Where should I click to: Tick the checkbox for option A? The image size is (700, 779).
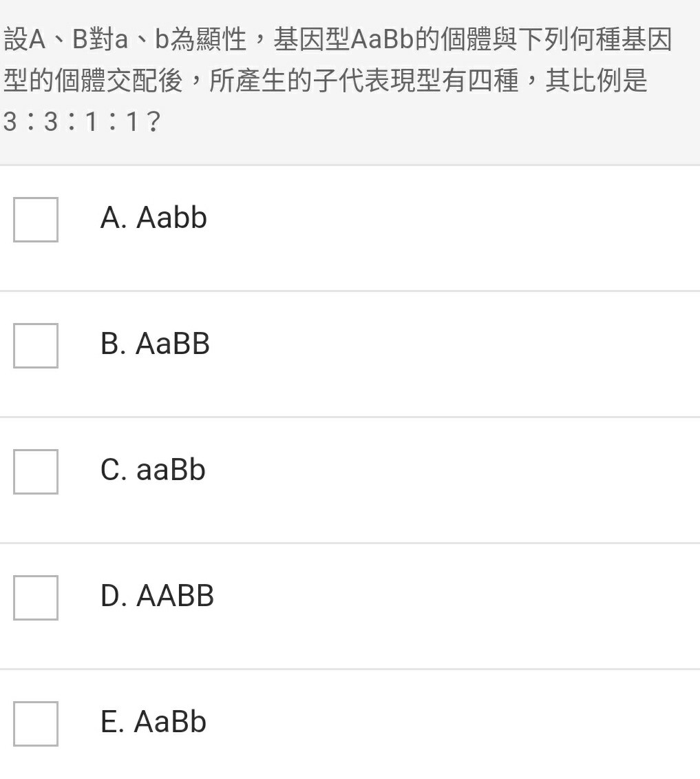tap(36, 220)
